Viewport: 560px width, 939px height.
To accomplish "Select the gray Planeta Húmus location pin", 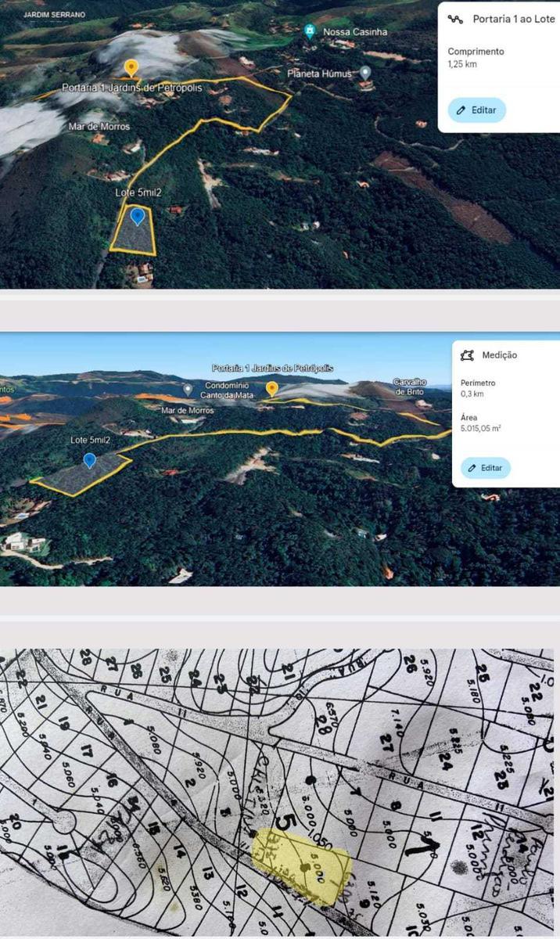I will point(364,72).
